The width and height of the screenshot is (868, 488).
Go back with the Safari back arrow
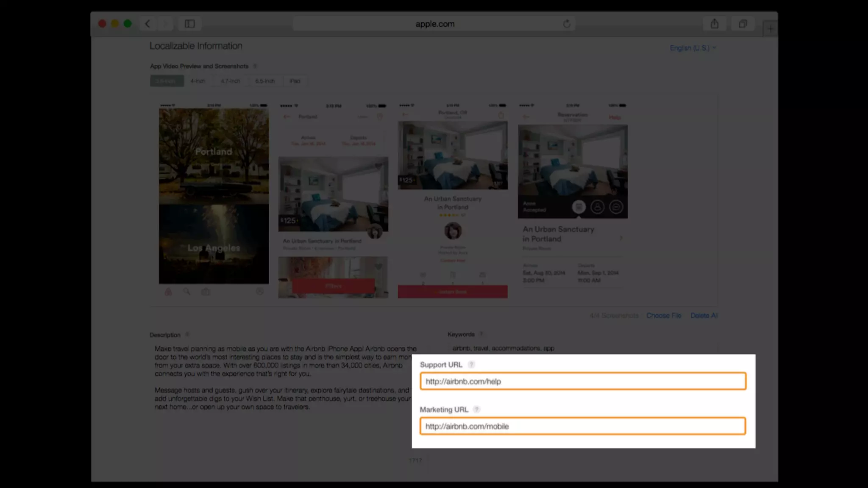pos(147,24)
